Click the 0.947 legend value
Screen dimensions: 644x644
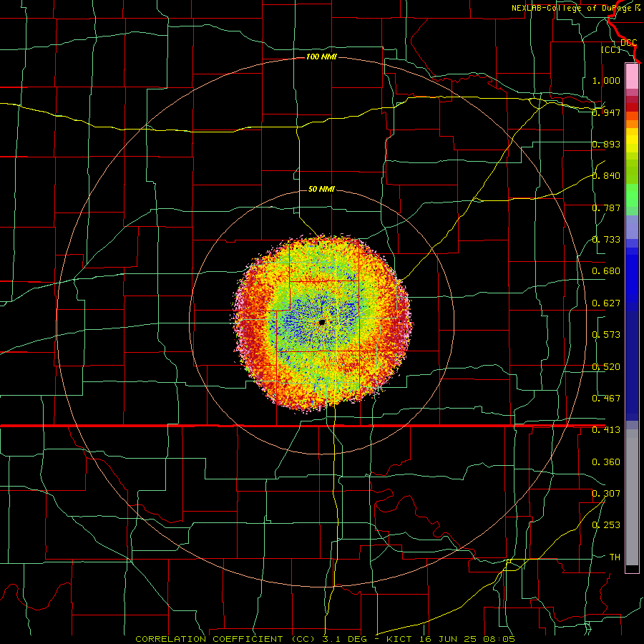click(x=606, y=112)
